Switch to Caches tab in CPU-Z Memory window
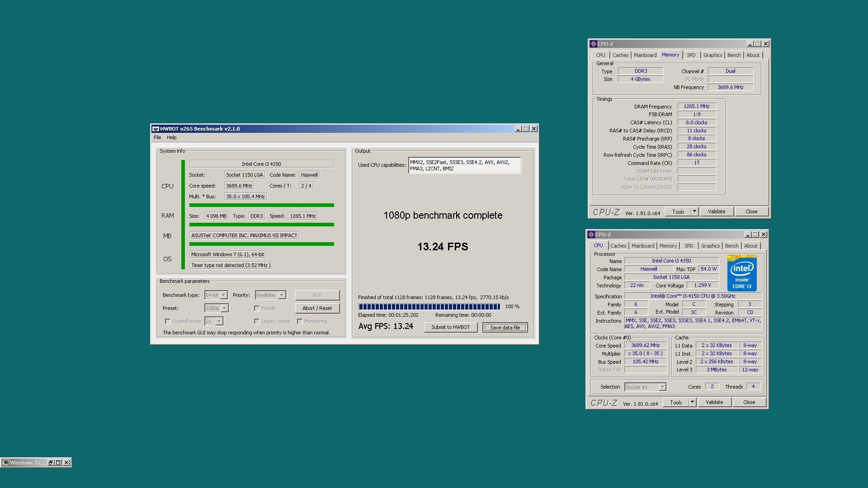Screen dimensions: 868x488 (x=620, y=55)
